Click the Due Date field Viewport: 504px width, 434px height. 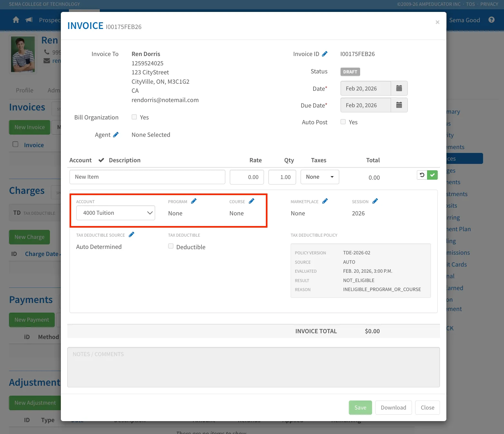[366, 105]
